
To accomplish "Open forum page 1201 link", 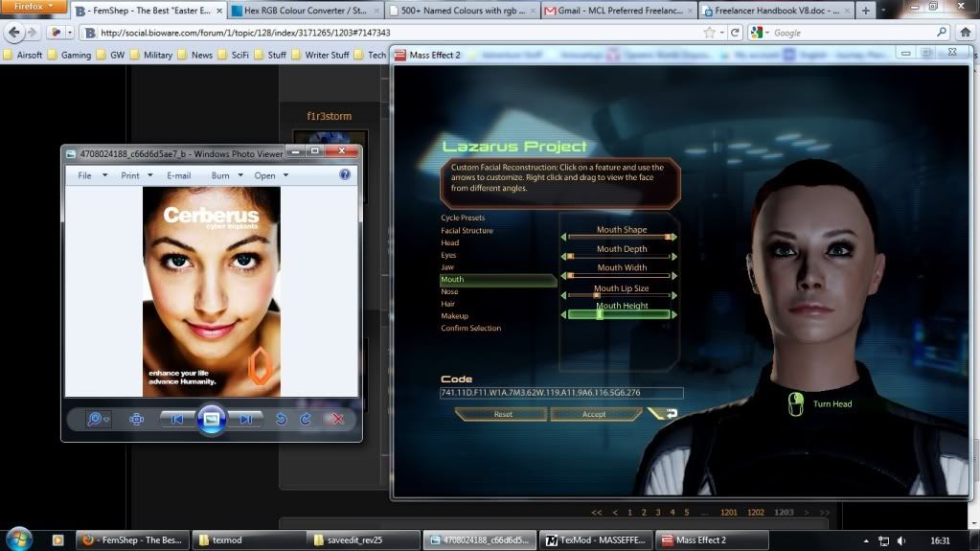I will coord(729,513).
